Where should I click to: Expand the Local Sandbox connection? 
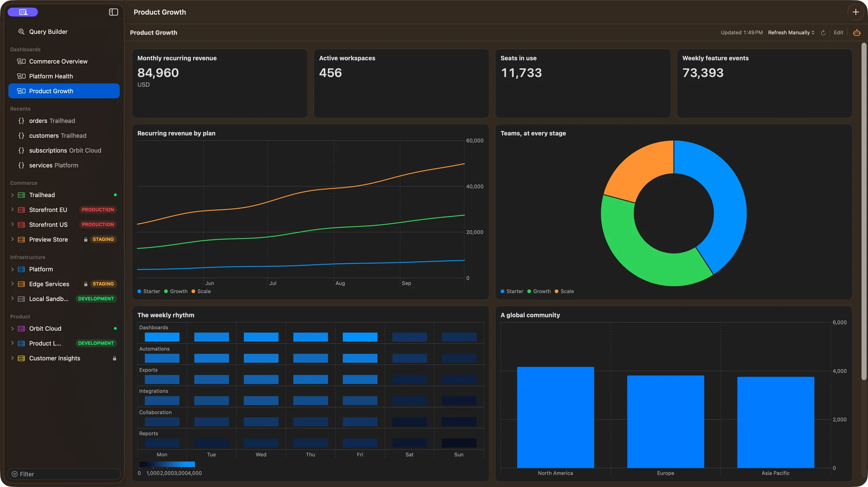pyautogui.click(x=12, y=299)
